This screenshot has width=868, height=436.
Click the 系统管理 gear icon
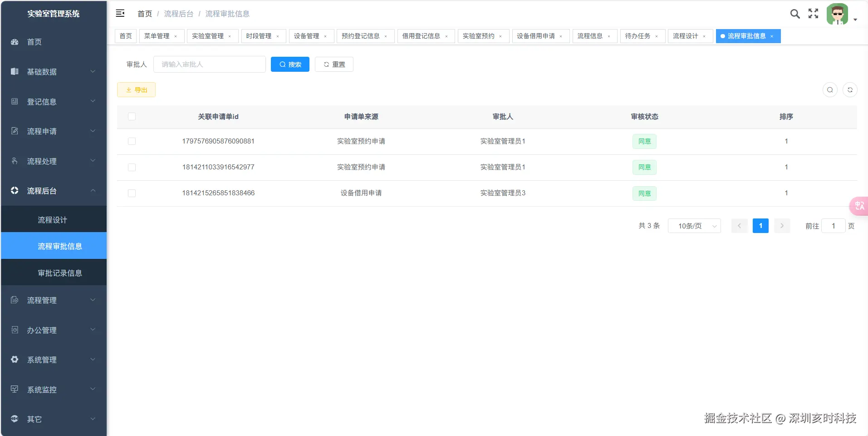pos(15,360)
